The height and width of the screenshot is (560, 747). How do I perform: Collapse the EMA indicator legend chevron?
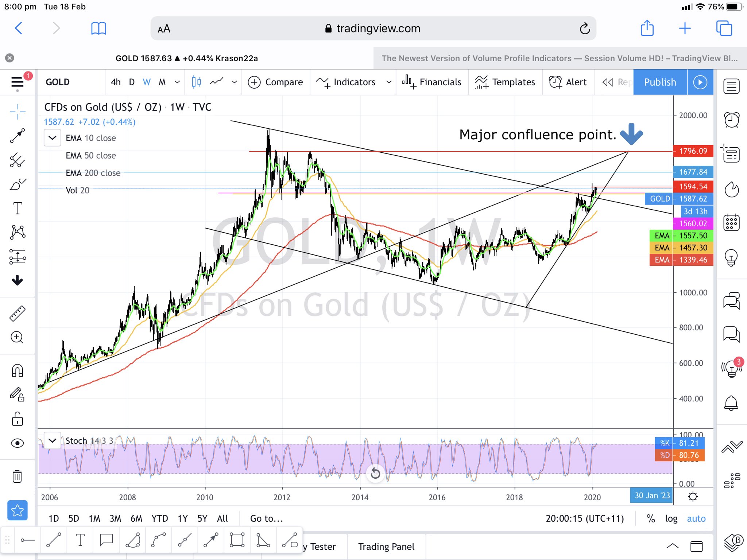[x=52, y=138]
